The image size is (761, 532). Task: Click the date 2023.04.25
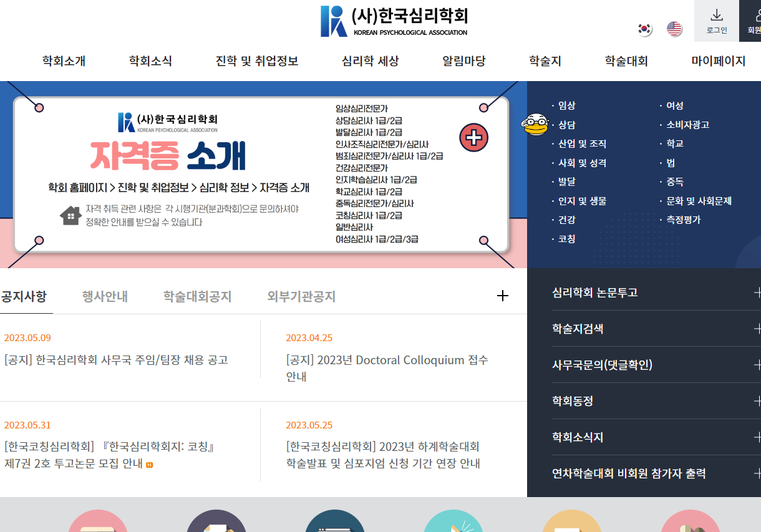(309, 338)
